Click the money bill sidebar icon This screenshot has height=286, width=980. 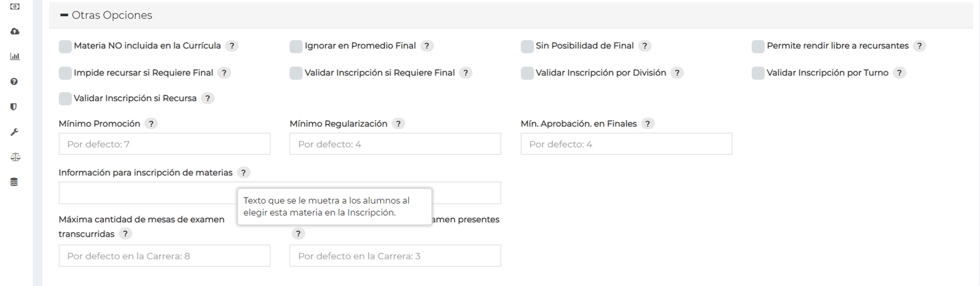pos(15,7)
